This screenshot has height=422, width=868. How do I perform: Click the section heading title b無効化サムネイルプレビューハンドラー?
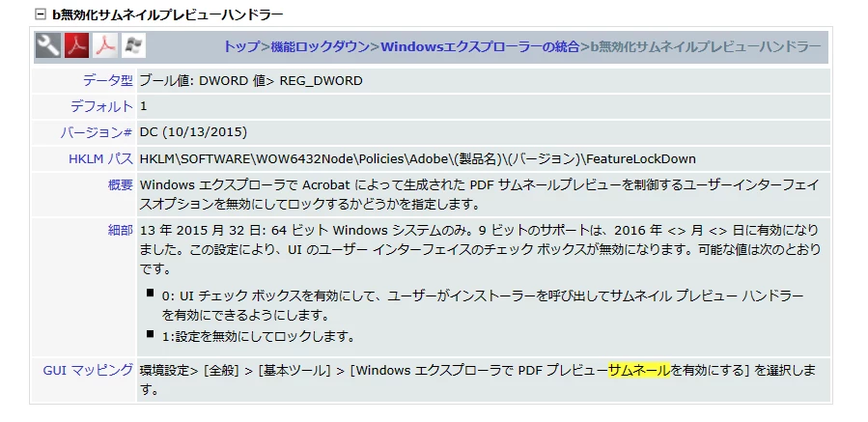tap(168, 14)
